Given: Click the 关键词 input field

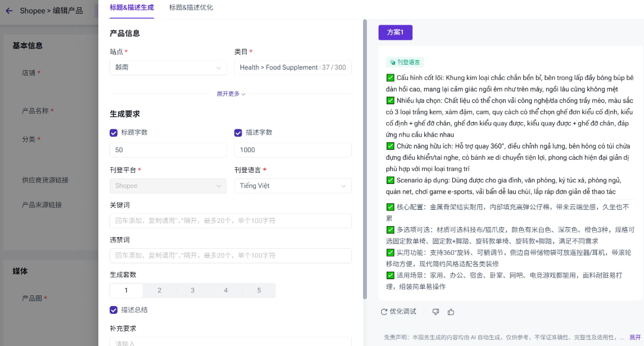Looking at the screenshot, I should [x=230, y=221].
